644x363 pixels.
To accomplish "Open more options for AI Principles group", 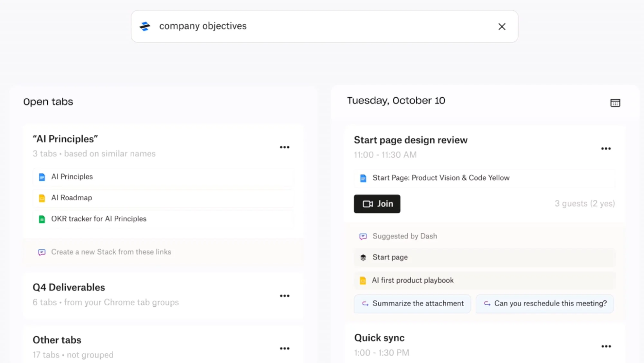I will 284,147.
